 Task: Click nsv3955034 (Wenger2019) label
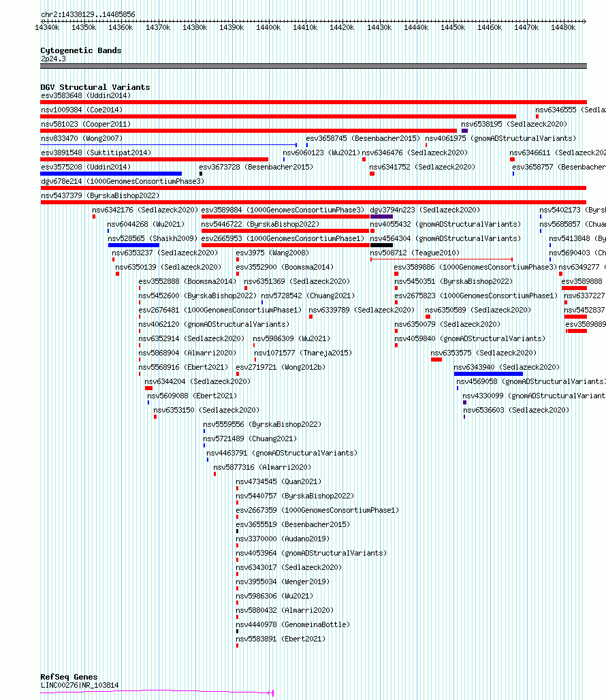283,582
